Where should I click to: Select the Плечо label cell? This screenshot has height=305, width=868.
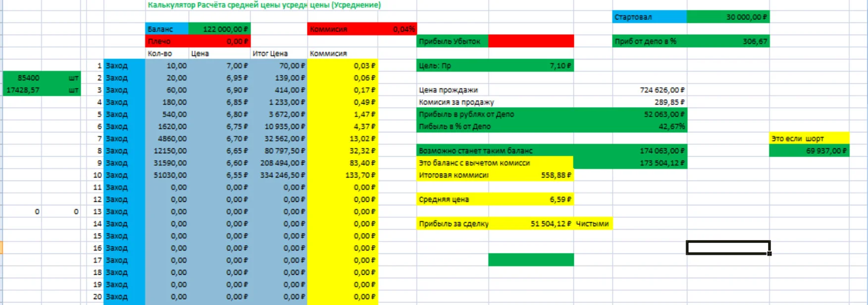[167, 42]
